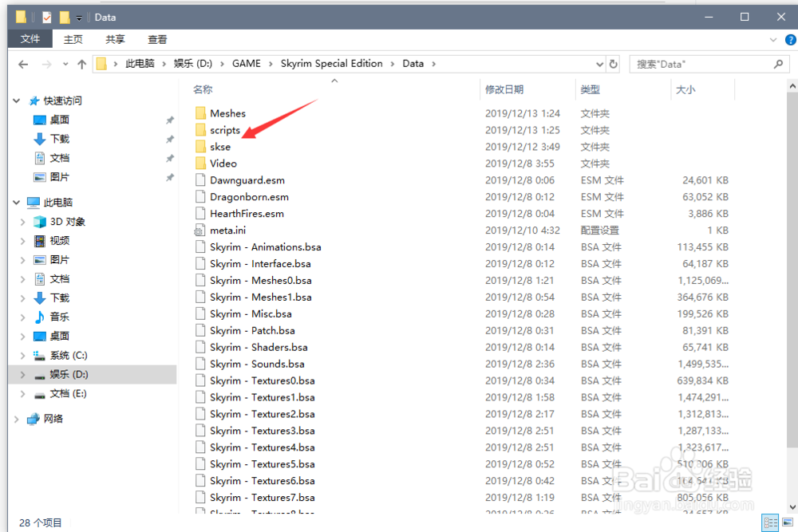Select Dawnguard.esm file icon

tap(200, 180)
